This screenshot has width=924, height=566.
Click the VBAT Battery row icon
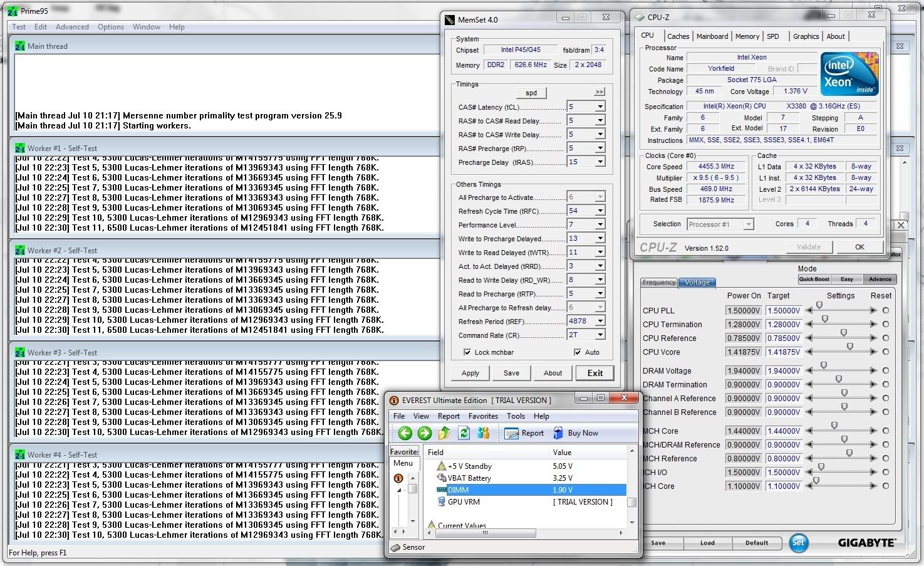pos(442,478)
